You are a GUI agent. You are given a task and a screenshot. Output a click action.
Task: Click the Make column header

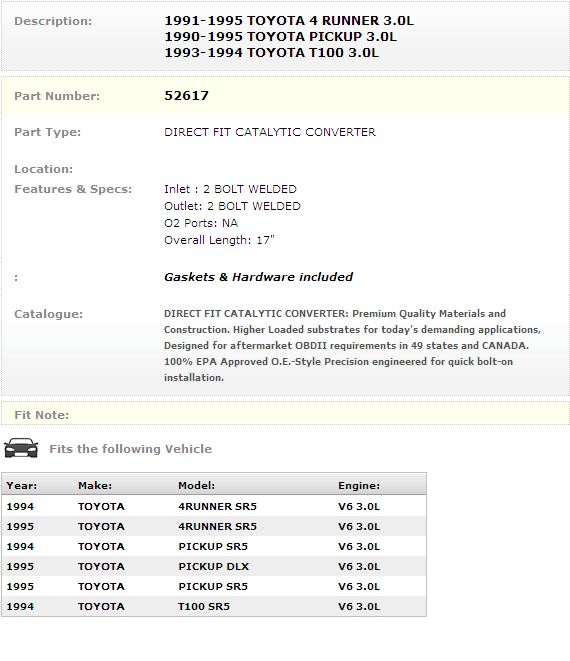pos(95,486)
